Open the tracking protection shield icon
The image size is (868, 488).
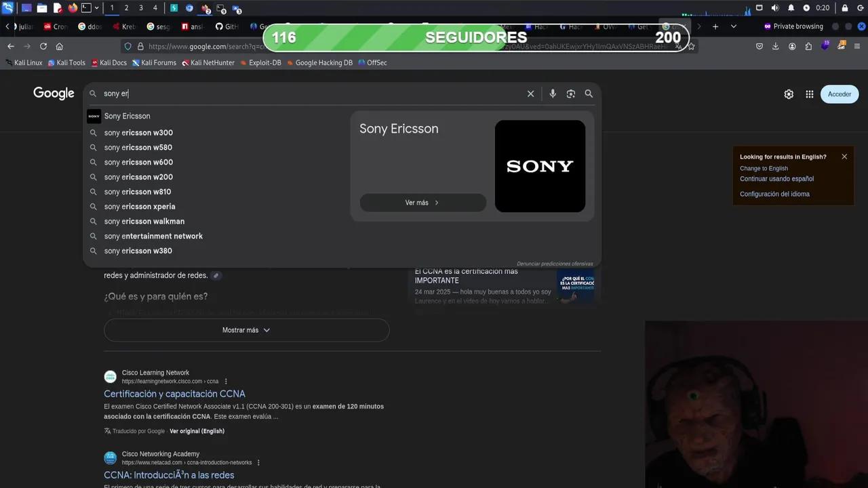point(127,47)
